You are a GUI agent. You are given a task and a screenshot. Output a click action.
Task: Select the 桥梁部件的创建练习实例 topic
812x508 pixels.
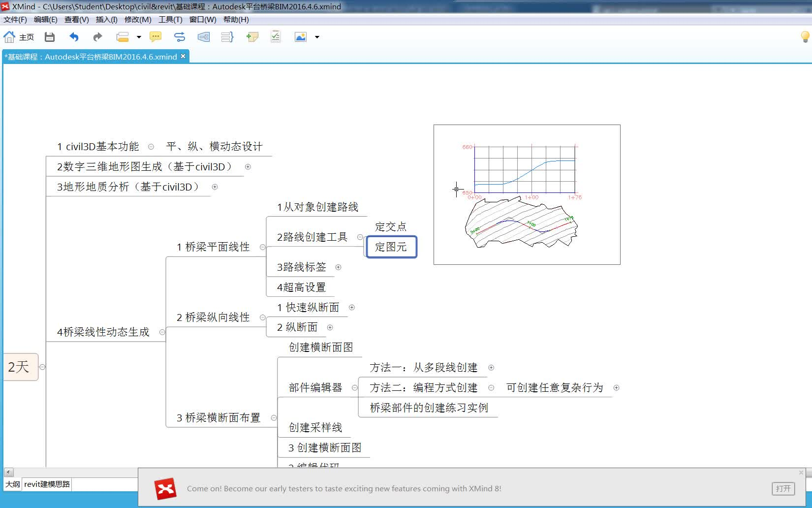tap(429, 408)
